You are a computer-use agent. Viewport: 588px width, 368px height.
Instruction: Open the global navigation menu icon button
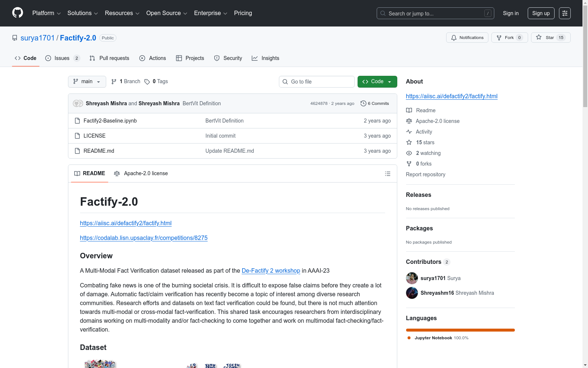[x=565, y=13]
